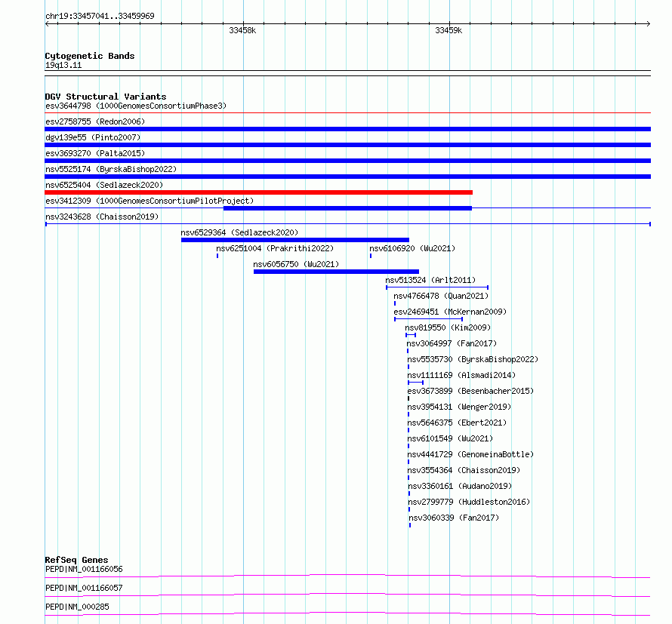The height and width of the screenshot is (624, 672).
Task: Select the nsv819550 Kim2009 variant
Action: tap(448, 327)
